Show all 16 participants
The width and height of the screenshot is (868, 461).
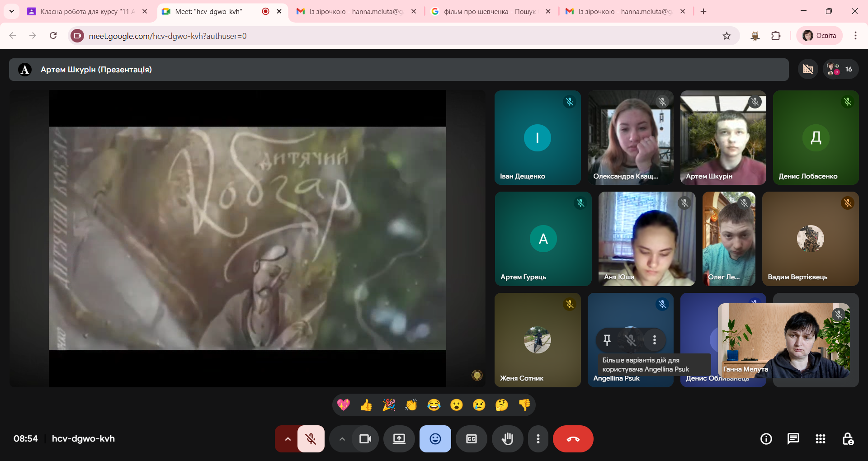tap(840, 69)
